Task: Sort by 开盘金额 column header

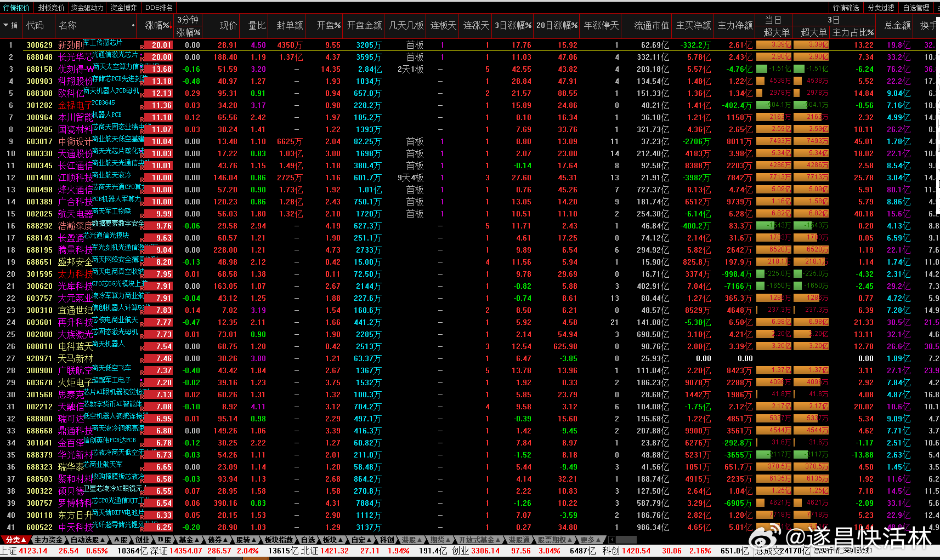Action: click(x=364, y=25)
